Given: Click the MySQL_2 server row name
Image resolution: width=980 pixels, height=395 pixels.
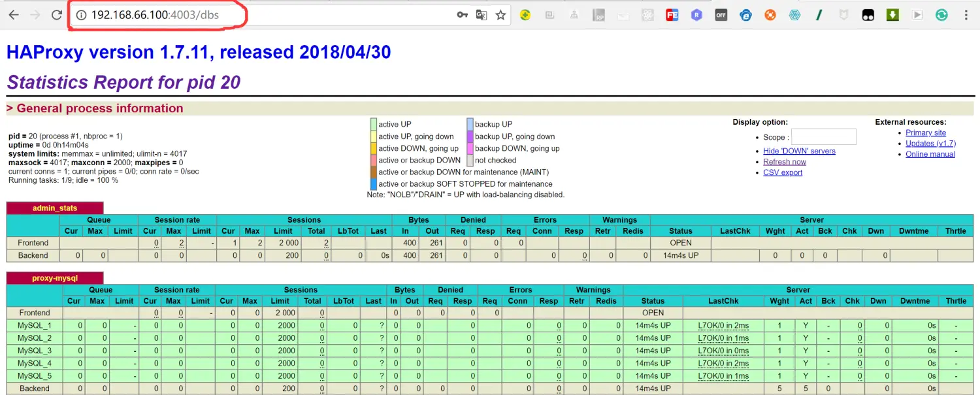Looking at the screenshot, I should [x=35, y=338].
